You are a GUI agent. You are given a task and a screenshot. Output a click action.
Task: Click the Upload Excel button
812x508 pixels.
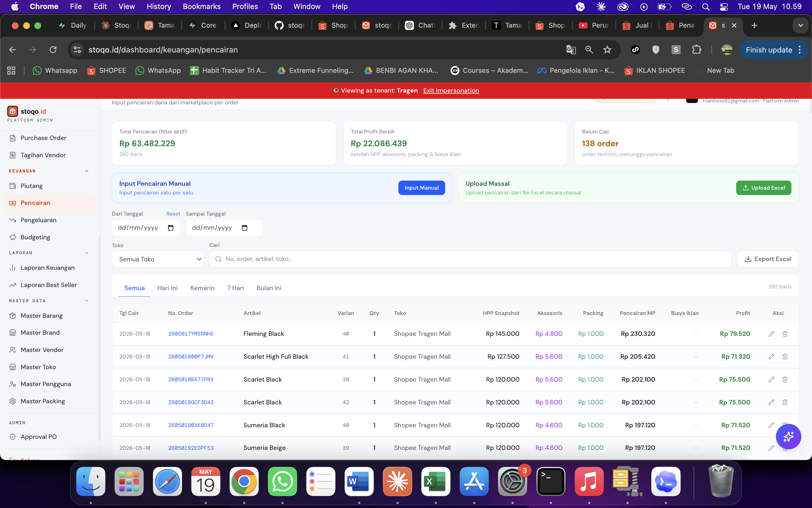coord(763,188)
